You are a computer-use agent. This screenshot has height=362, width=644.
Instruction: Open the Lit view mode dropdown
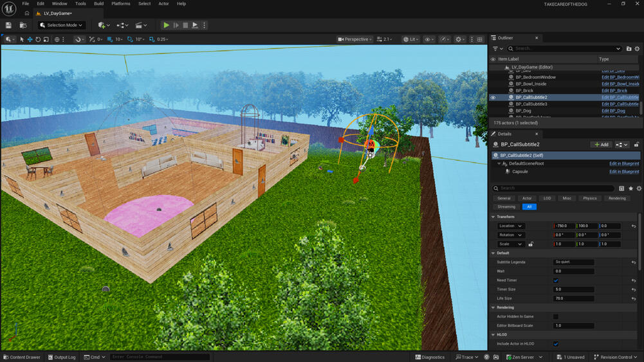(x=410, y=39)
